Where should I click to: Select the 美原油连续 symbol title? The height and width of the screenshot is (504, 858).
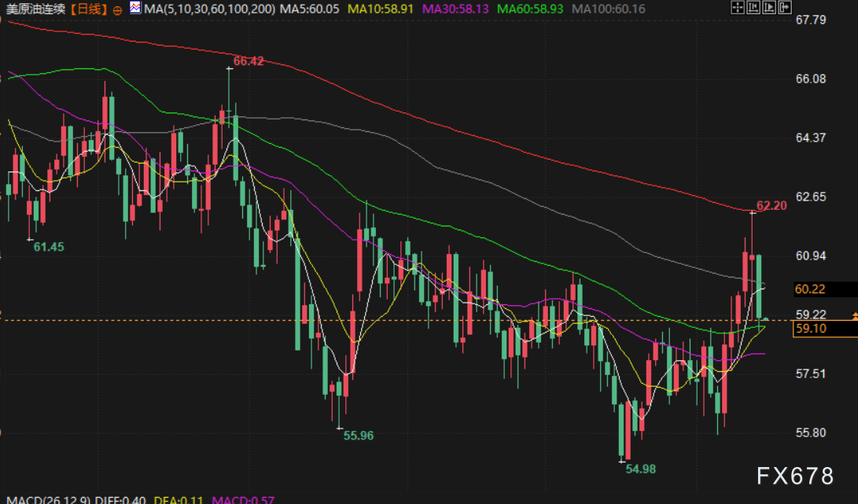click(35, 9)
